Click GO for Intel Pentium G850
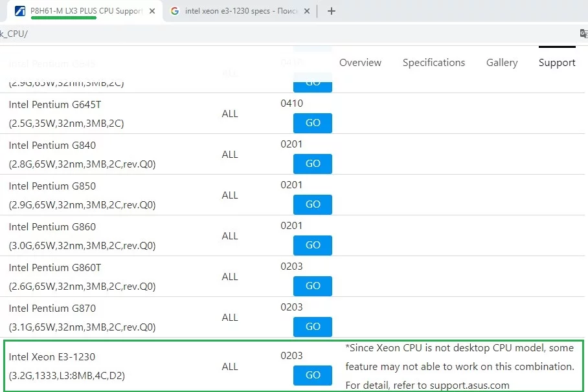This screenshot has height=392, width=588. pos(312,204)
